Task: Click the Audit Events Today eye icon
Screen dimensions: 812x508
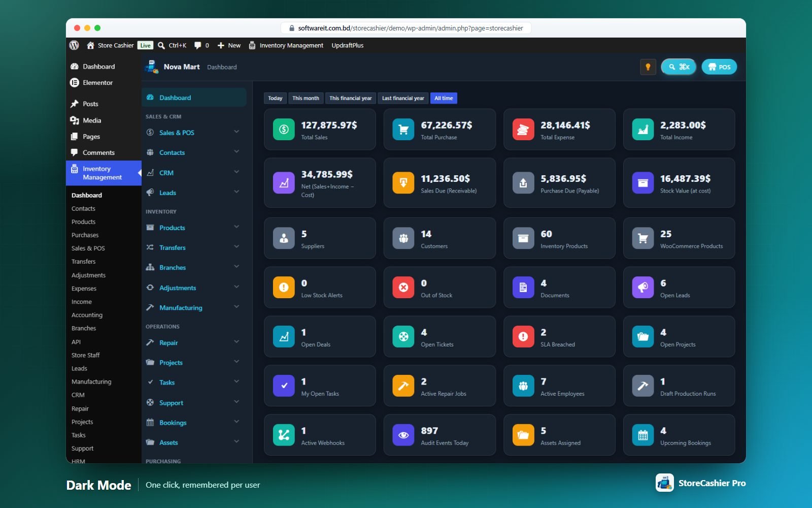Action: pyautogui.click(x=403, y=435)
